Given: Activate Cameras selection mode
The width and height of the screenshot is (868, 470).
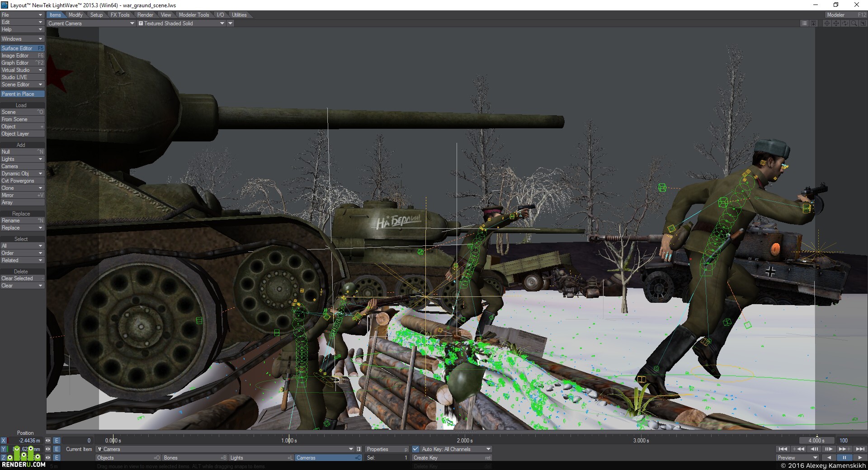Looking at the screenshot, I should coord(328,458).
